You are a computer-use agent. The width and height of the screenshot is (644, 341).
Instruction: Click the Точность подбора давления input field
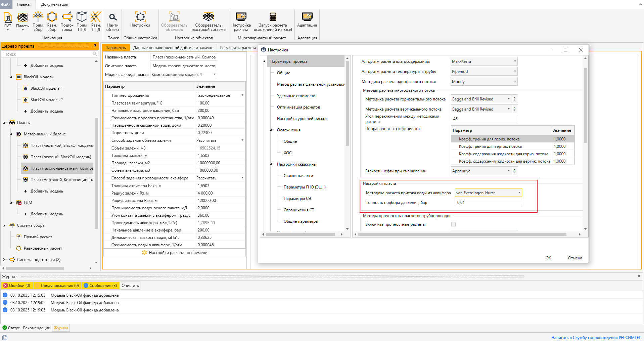click(488, 203)
